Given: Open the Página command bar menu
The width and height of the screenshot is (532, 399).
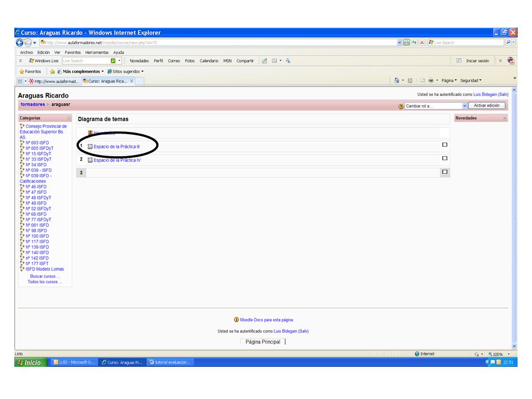Looking at the screenshot, I should point(449,80).
